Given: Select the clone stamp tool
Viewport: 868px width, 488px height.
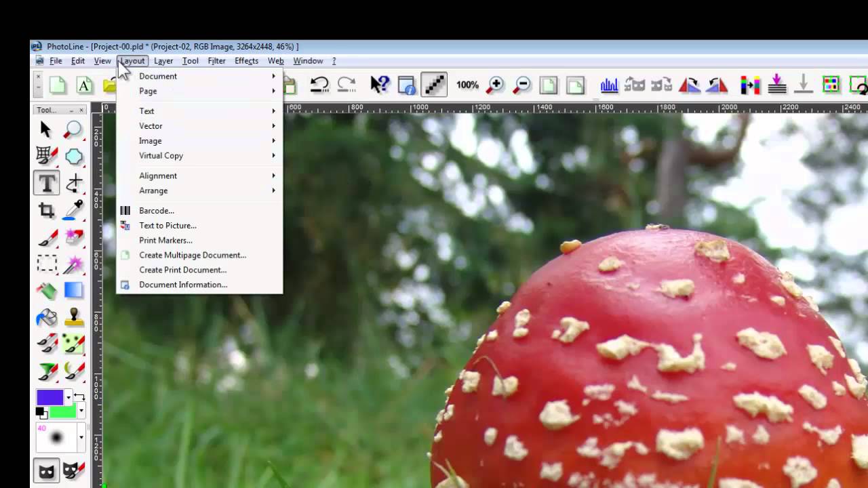Looking at the screenshot, I should click(73, 318).
